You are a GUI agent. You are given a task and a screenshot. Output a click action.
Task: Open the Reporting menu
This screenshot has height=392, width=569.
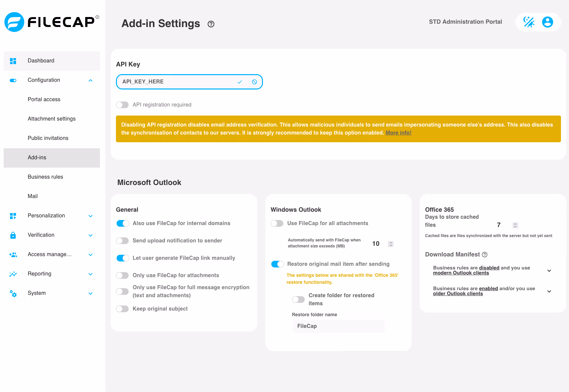point(39,274)
